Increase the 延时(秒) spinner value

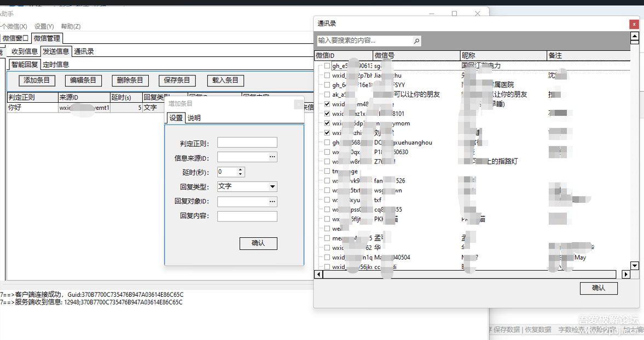[241, 169]
